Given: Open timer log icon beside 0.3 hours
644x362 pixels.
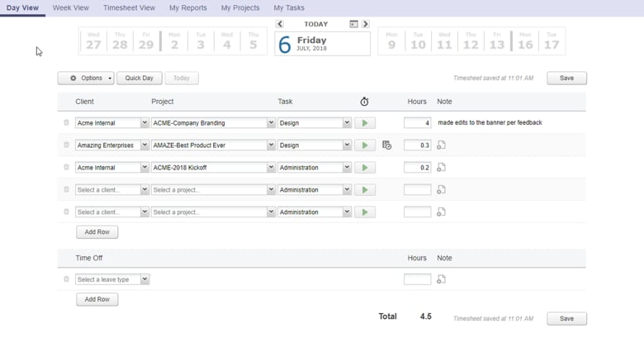Looking at the screenshot, I should (386, 145).
